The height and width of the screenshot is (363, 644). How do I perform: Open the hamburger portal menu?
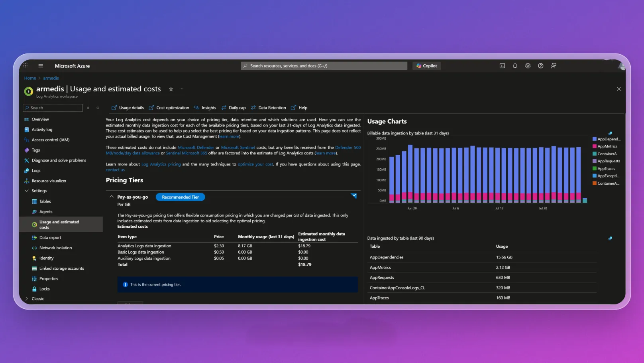41,66
